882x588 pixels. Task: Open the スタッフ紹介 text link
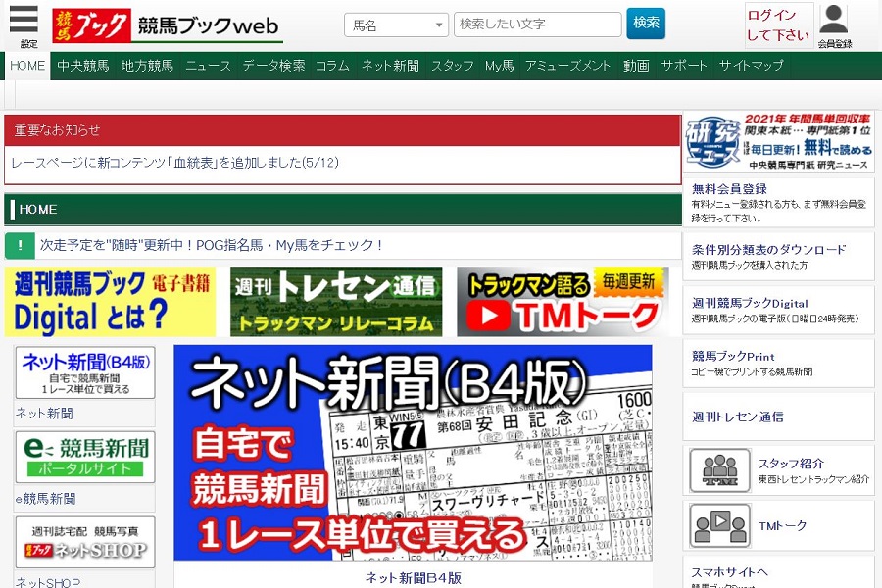pos(791,464)
